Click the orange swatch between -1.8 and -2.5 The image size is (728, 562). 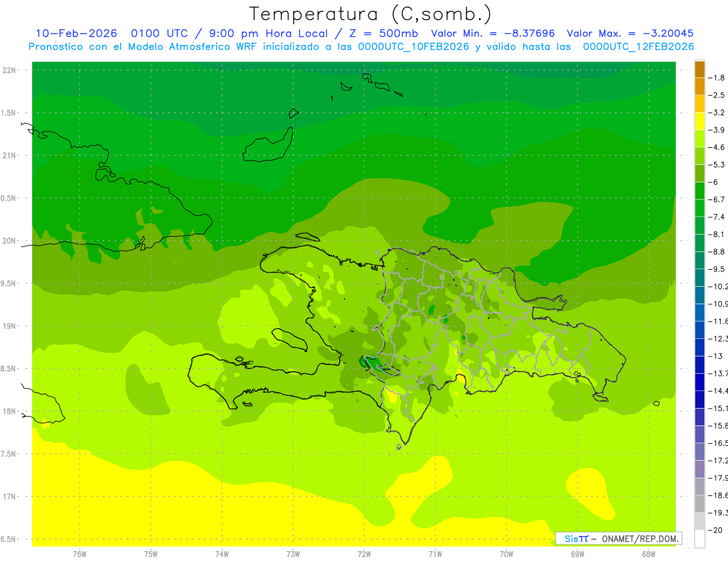(x=699, y=86)
